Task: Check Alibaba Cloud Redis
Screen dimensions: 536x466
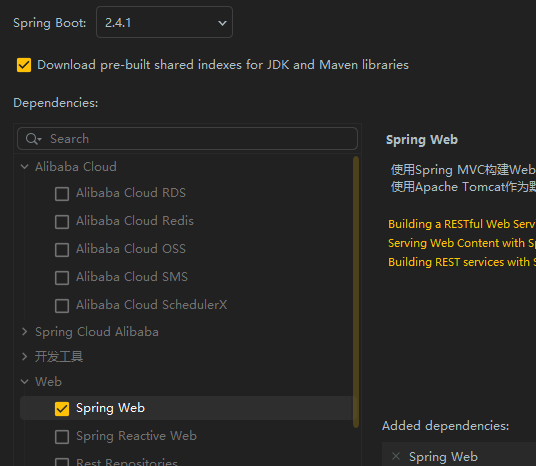Action: 62,222
